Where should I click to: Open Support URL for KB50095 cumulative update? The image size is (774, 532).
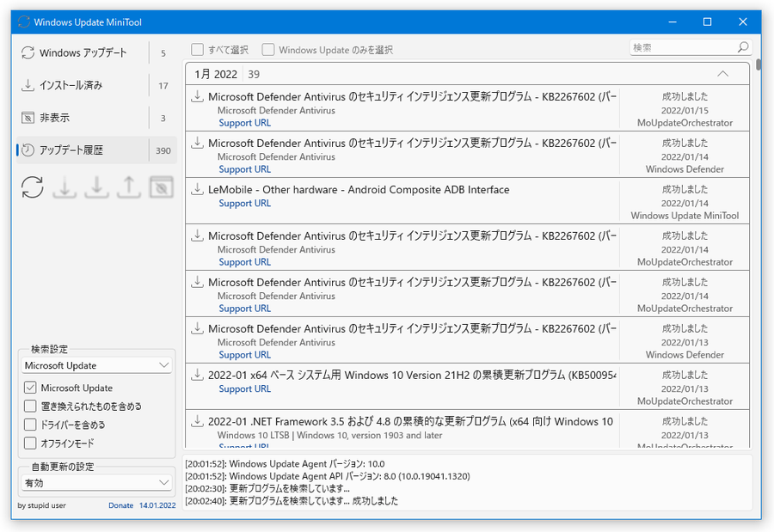(245, 388)
